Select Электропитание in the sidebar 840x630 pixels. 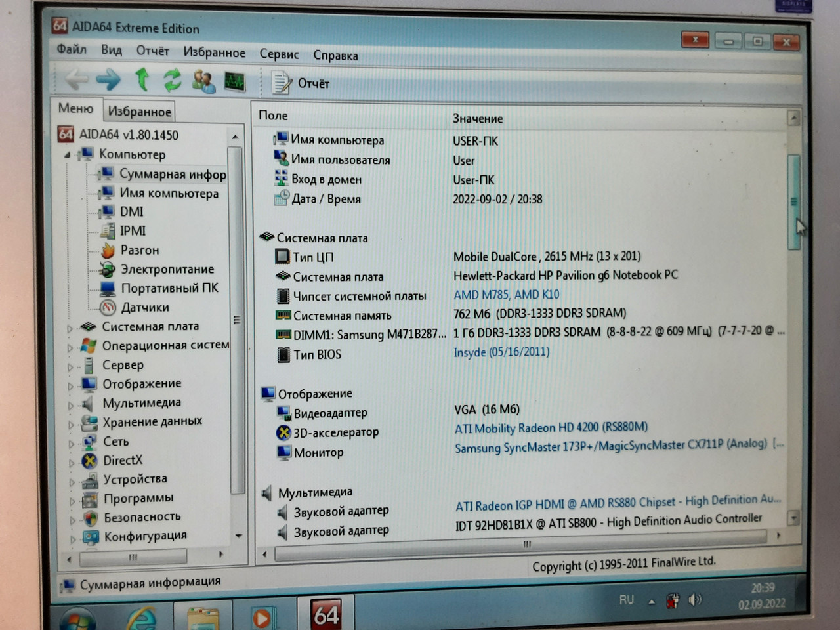(167, 269)
